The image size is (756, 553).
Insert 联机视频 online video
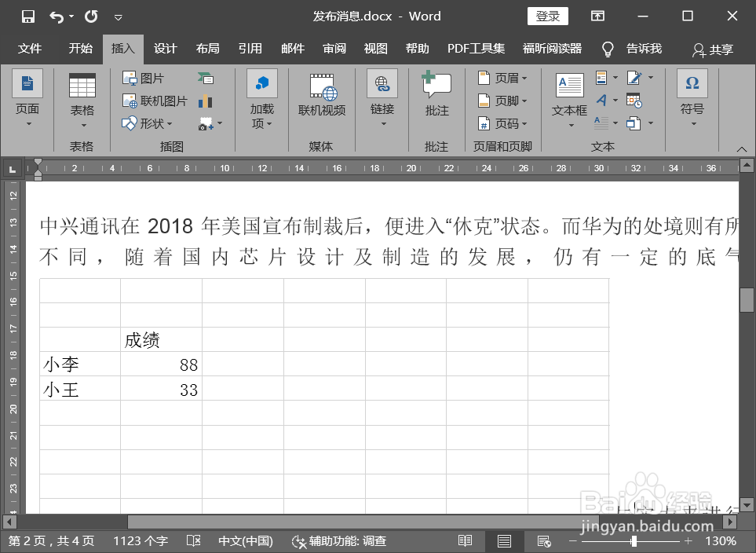[x=322, y=96]
